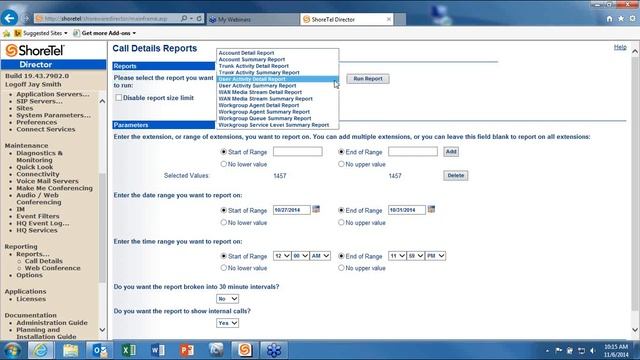Click the start date 10/27/2014 field
Screen dimensions: 640x360
292,210
